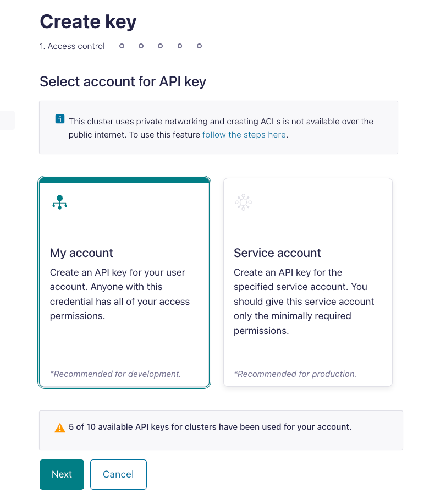The image size is (435, 504).
Task: Click the Service account network icon
Action: (x=243, y=202)
